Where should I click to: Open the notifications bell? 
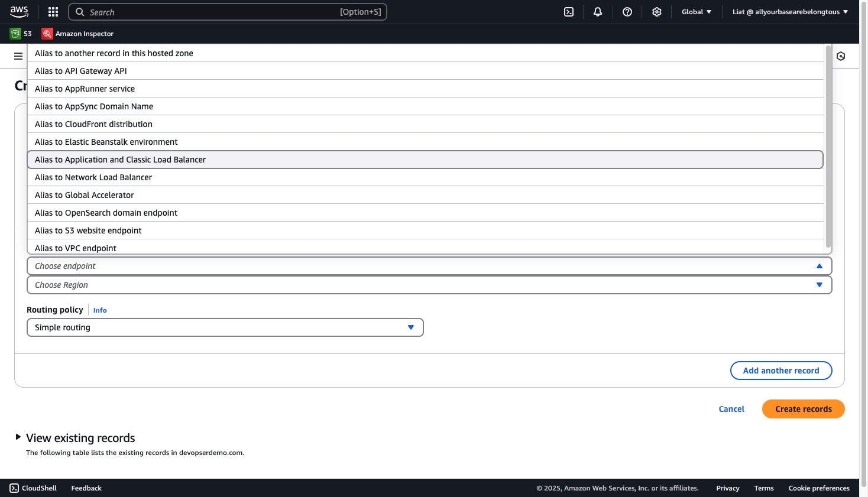click(598, 12)
